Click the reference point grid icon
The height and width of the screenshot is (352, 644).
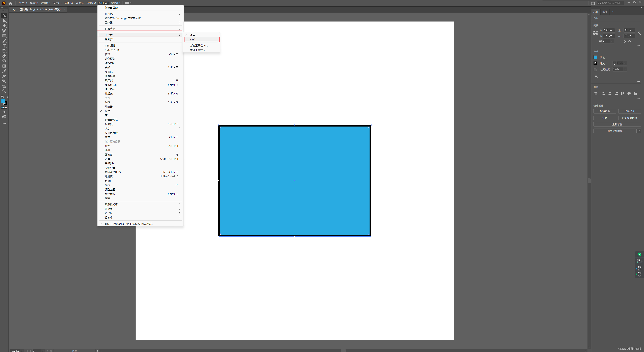595,33
